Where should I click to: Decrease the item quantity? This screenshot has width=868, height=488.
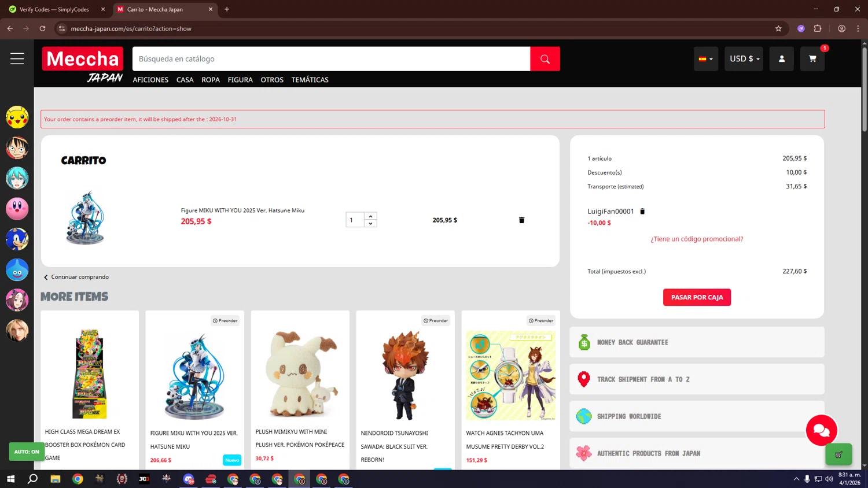point(370,223)
